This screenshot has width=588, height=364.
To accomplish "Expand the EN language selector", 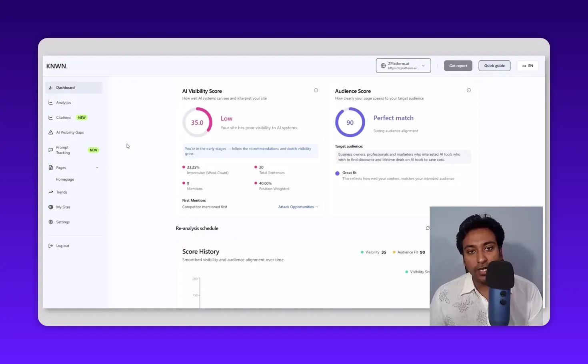I will (x=530, y=66).
